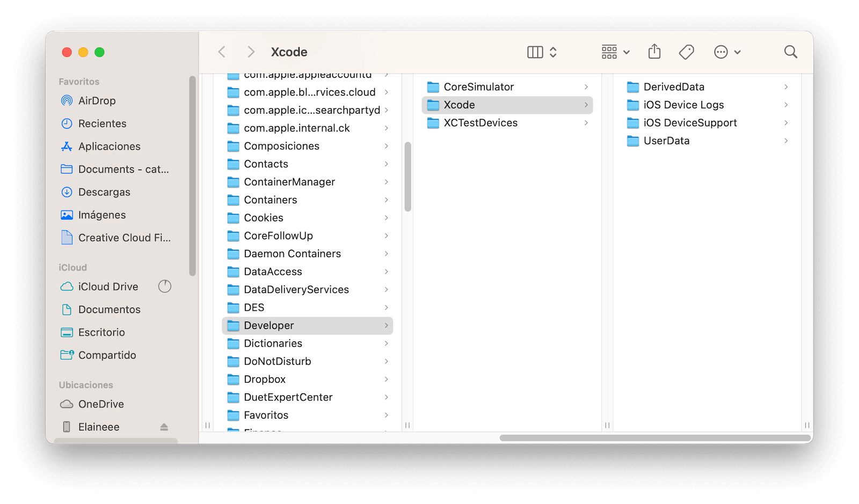Click the first column's vertical scrollbar
The width and height of the screenshot is (859, 504).
pos(408,177)
